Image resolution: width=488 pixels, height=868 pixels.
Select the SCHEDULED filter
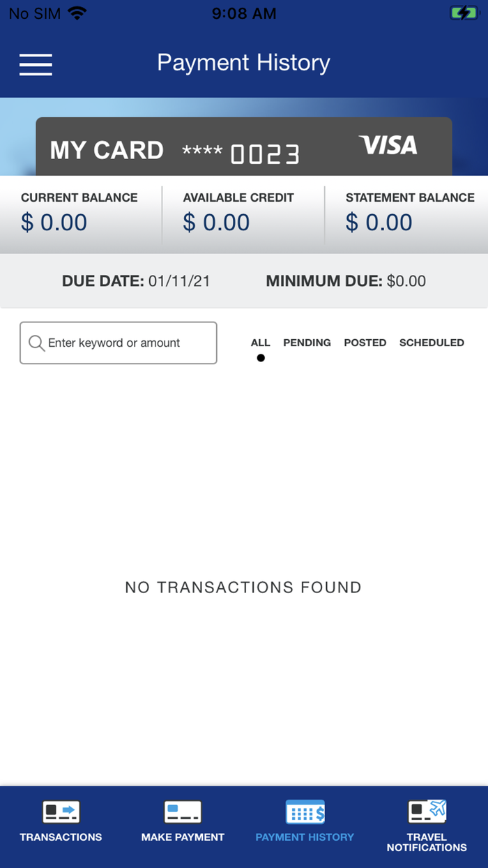(432, 343)
